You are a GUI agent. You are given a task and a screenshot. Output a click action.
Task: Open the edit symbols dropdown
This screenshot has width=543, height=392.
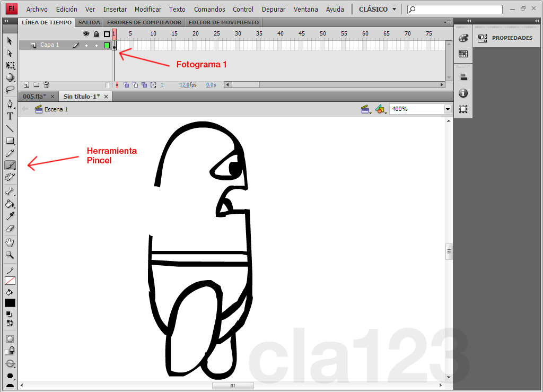[381, 109]
